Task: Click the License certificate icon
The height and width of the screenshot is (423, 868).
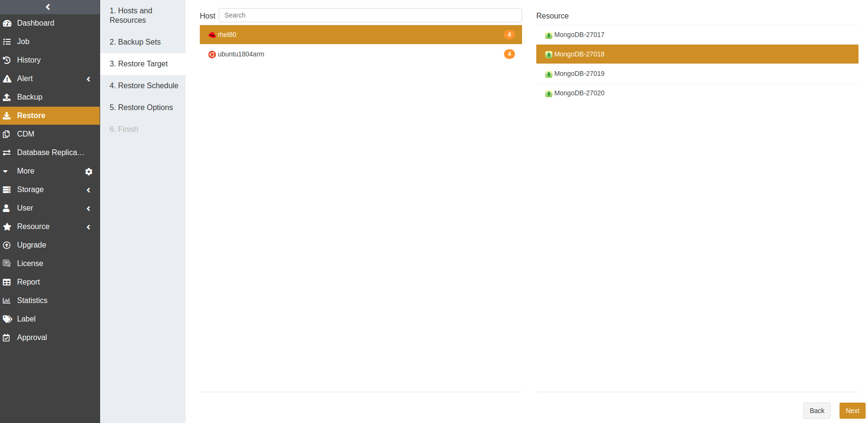Action: (7, 264)
